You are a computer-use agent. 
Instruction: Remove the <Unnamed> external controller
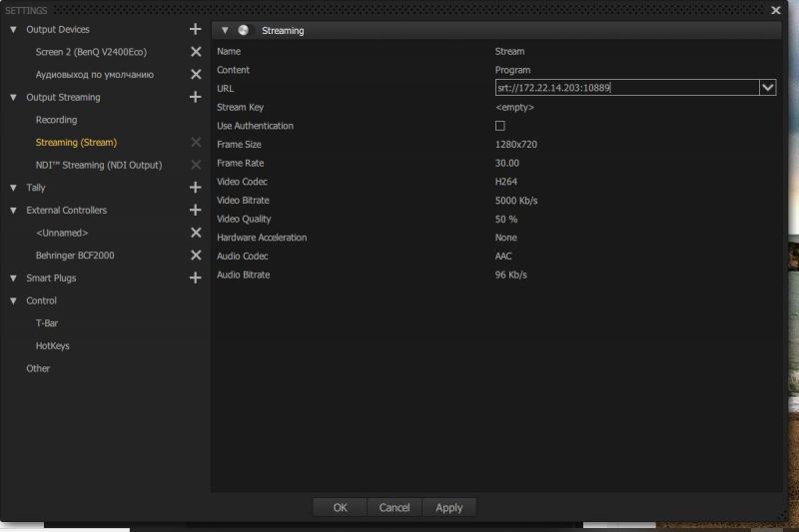(196, 233)
